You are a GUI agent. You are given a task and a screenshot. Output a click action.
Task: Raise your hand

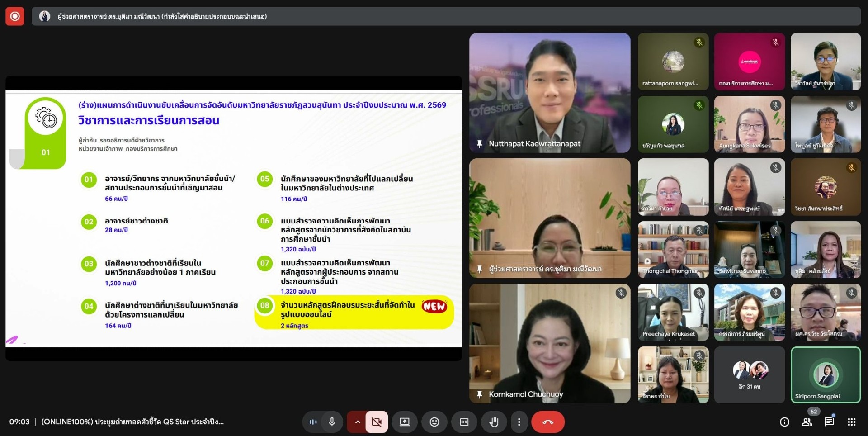[x=494, y=422]
